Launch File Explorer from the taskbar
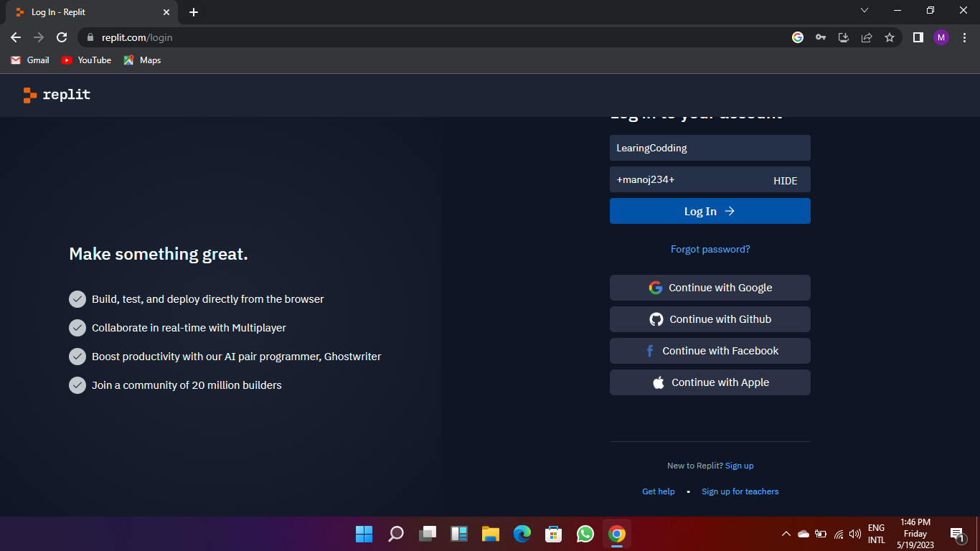The height and width of the screenshot is (551, 980). click(x=491, y=534)
